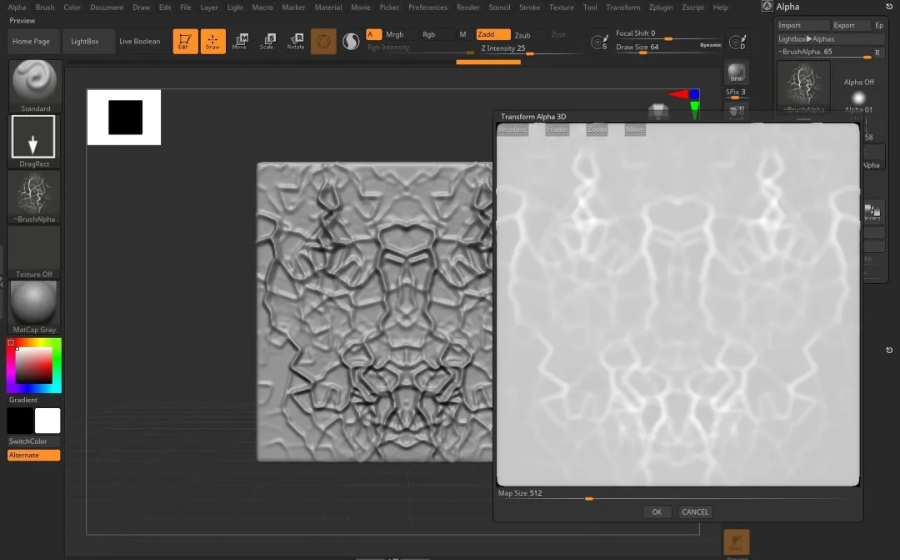Toggle Live Boolean mode

click(x=139, y=41)
